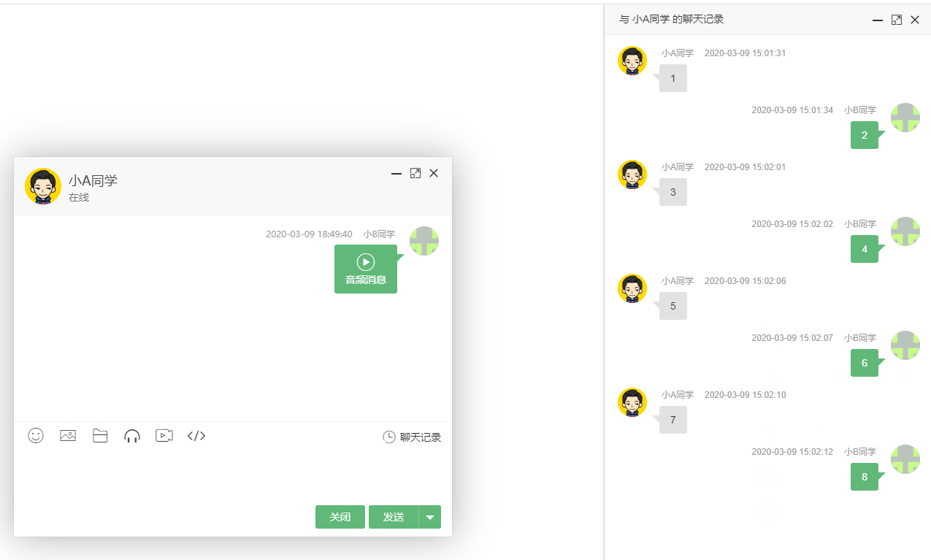The height and width of the screenshot is (560, 931).
Task: Click the folder file-send icon
Action: pyautogui.click(x=100, y=436)
